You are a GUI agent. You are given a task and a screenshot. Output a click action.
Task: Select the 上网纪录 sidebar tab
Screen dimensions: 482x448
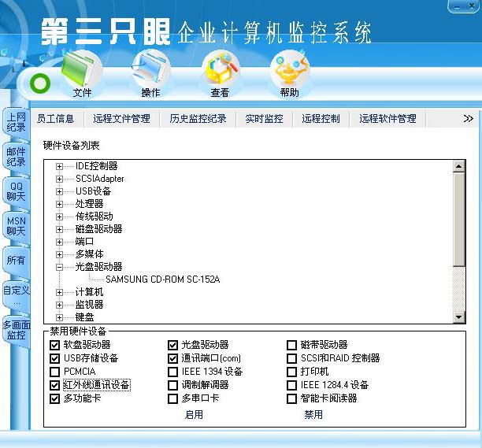point(16,122)
